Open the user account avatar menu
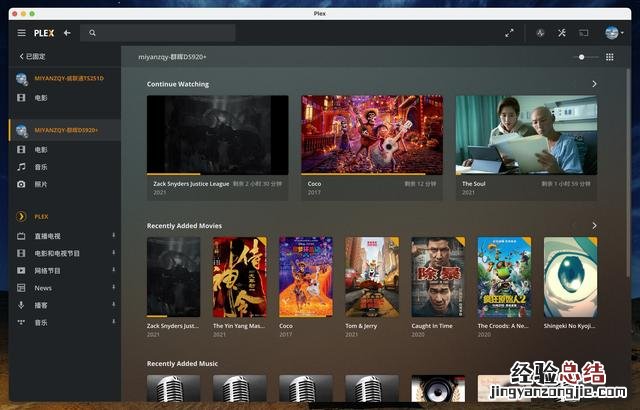The height and width of the screenshot is (410, 640). (x=611, y=33)
